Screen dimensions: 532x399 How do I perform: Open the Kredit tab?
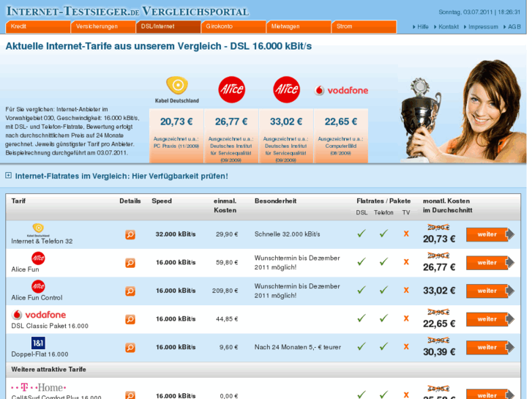click(x=37, y=26)
